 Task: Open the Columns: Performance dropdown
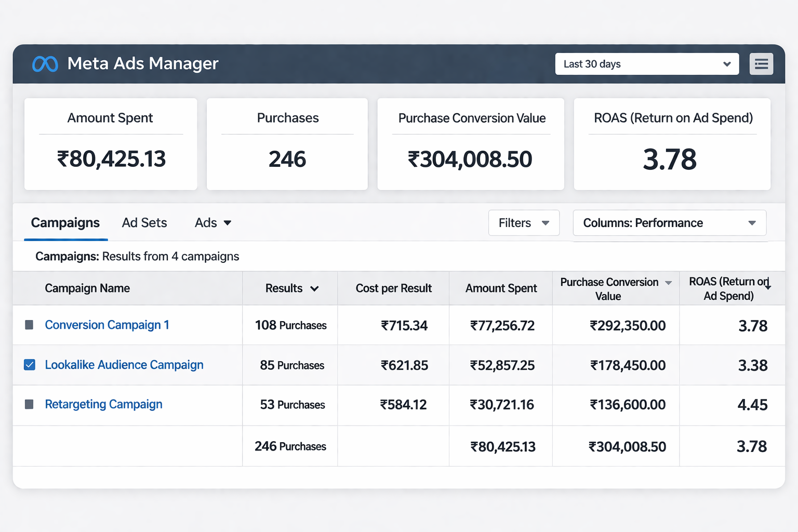[669, 223]
